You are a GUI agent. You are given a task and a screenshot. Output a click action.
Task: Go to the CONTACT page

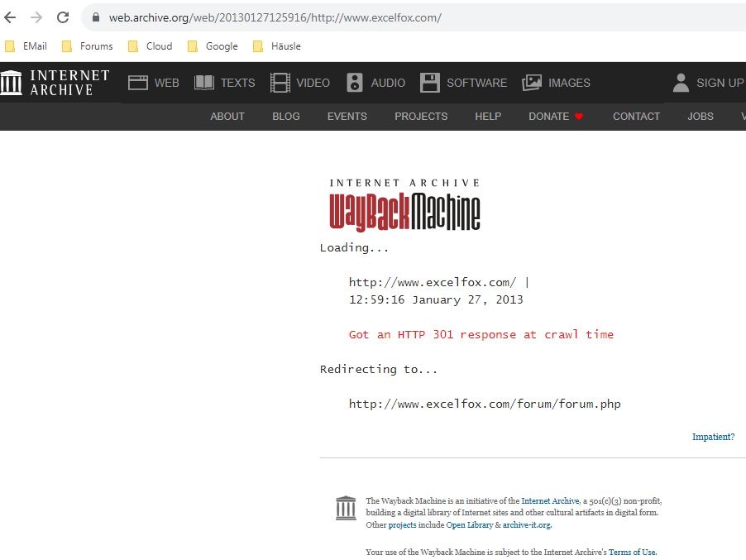pos(636,117)
